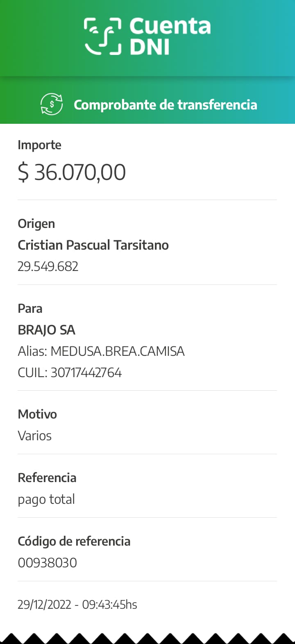Tap the 29/12/2022 - 09:43:45hs timestamp
The height and width of the screenshot is (644, 295).
(77, 605)
